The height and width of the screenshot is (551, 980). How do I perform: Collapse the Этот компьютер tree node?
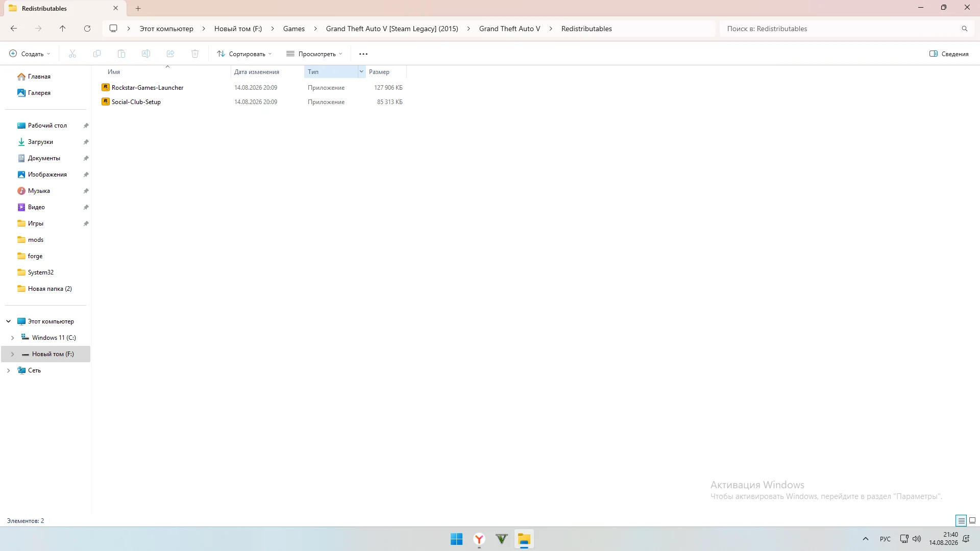coord(9,321)
